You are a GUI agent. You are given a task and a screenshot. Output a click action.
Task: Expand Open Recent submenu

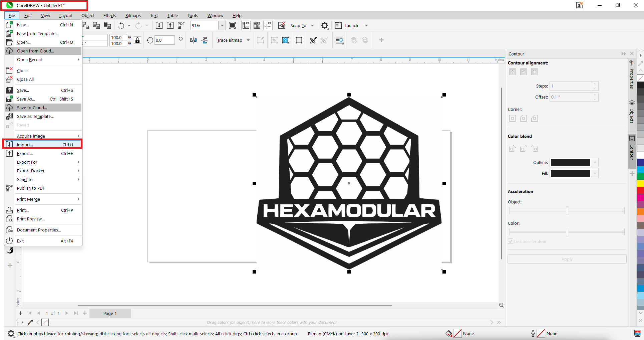click(x=43, y=59)
